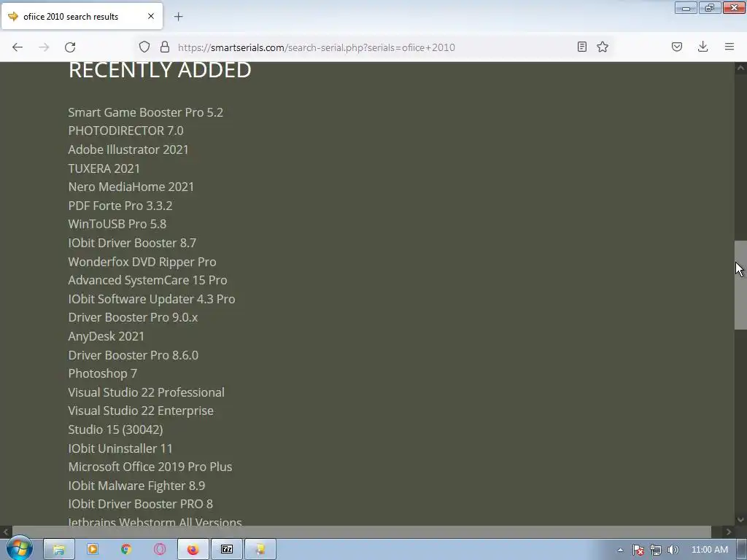Open IObit Driver Booster 8.7 link
Viewport: 747px width, 560px height.
[132, 243]
